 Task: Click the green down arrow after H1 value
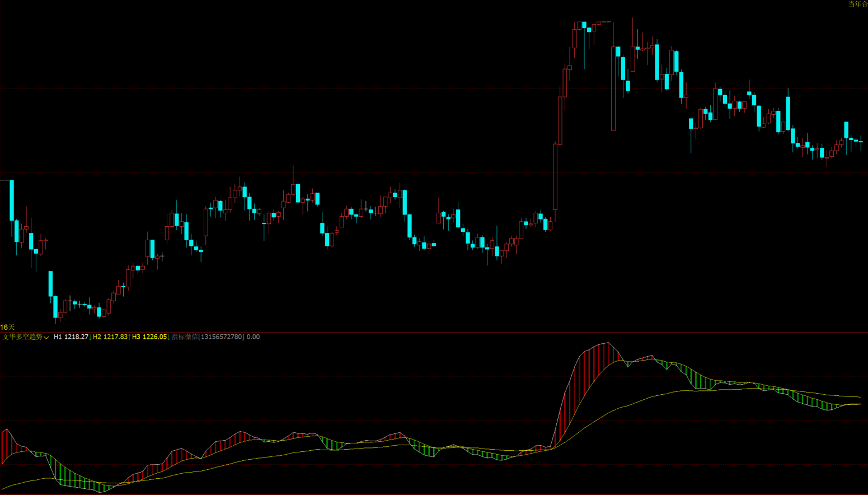click(x=90, y=337)
